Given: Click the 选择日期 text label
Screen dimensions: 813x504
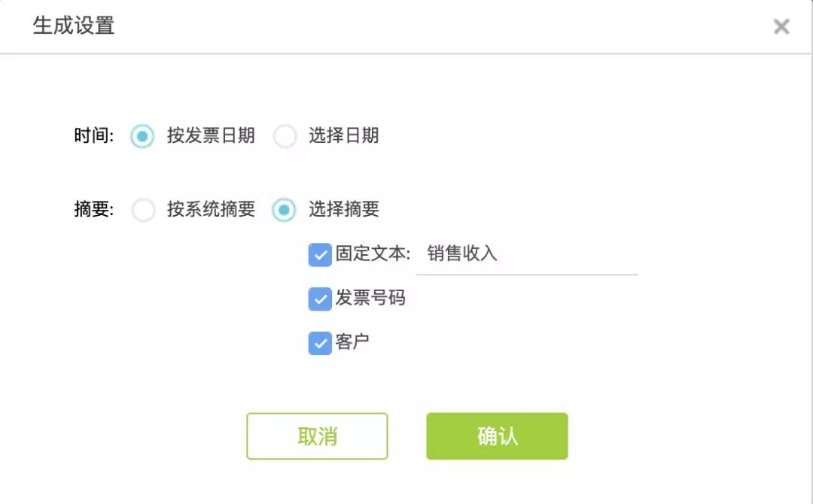Looking at the screenshot, I should coord(344,135).
